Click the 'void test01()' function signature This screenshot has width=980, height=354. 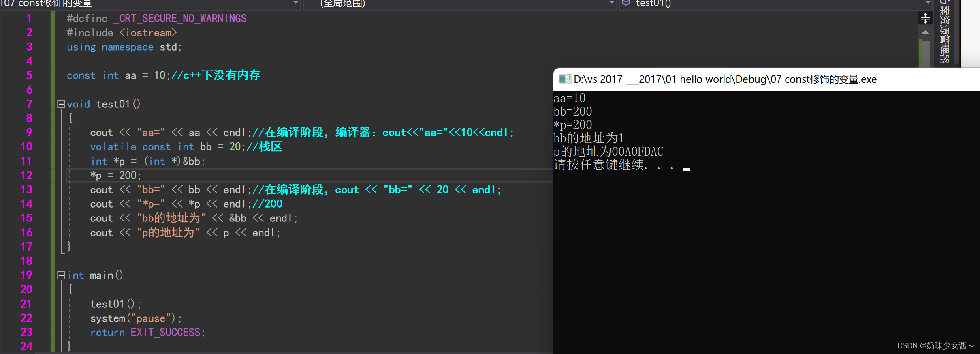pos(104,104)
